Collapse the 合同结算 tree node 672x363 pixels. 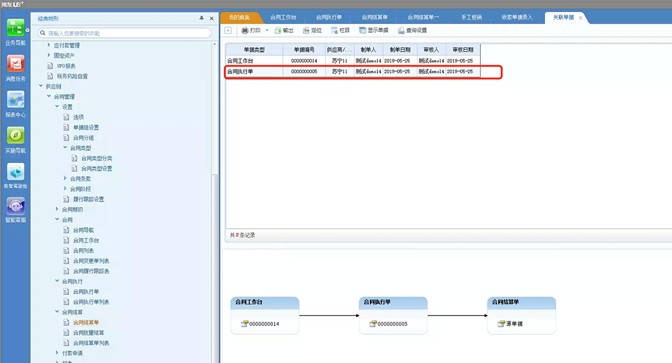[57, 312]
